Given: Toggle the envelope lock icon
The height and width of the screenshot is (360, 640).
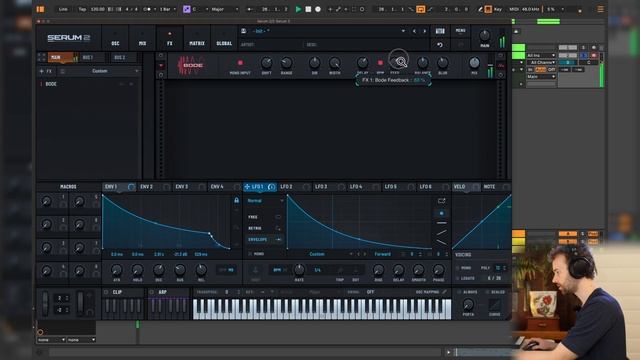Looking at the screenshot, I should click(x=236, y=200).
